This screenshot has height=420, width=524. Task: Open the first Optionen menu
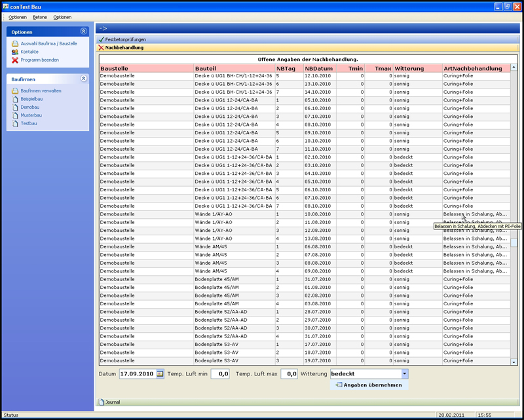pyautogui.click(x=18, y=17)
